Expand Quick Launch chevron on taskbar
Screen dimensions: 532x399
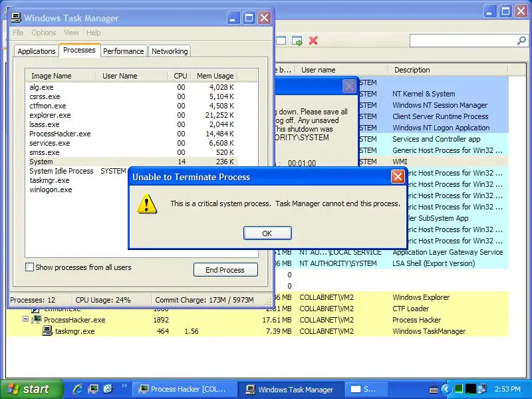[124, 386]
